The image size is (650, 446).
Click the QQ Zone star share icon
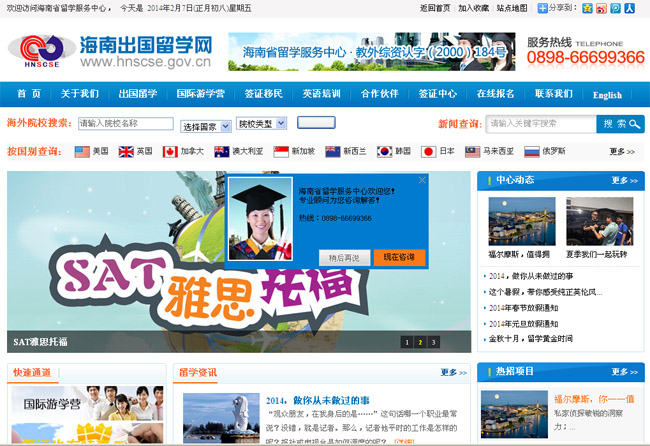(587, 8)
